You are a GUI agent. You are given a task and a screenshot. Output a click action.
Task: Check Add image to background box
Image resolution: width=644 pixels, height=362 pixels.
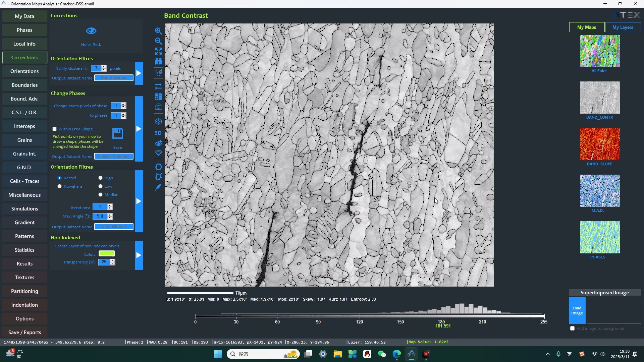point(573,328)
